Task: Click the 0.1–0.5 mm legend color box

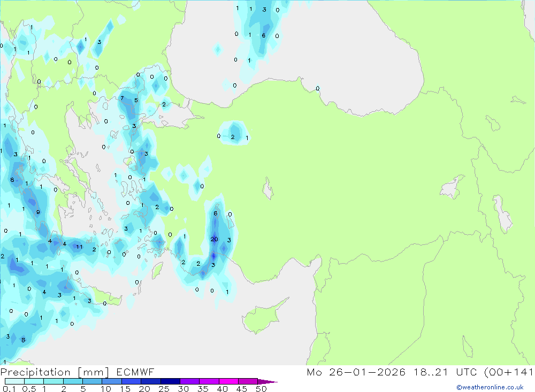Action: click(x=14, y=381)
